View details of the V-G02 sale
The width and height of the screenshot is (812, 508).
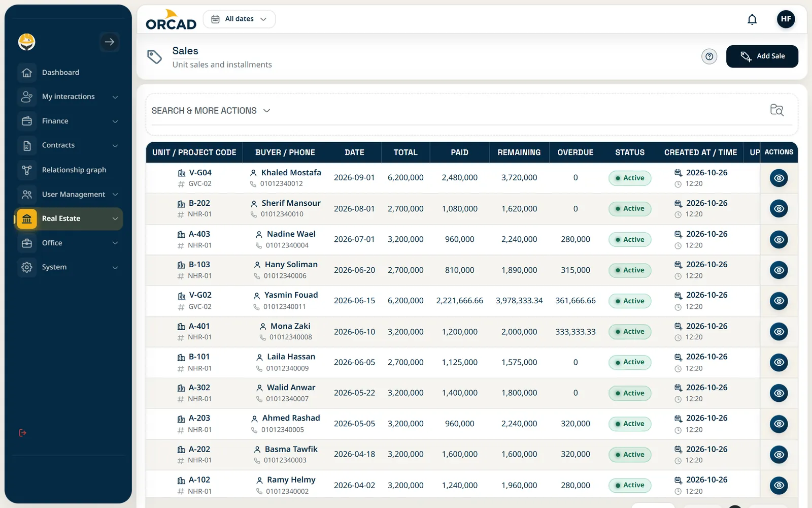[x=779, y=301]
